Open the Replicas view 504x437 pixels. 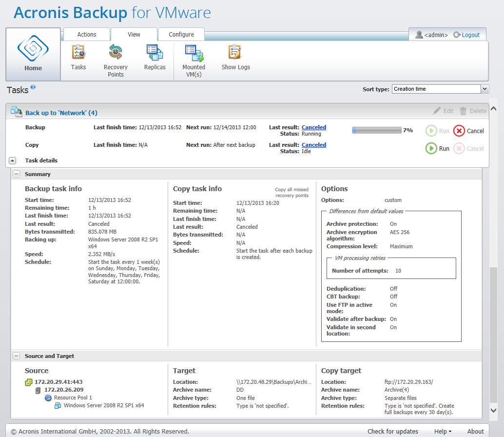(x=155, y=52)
